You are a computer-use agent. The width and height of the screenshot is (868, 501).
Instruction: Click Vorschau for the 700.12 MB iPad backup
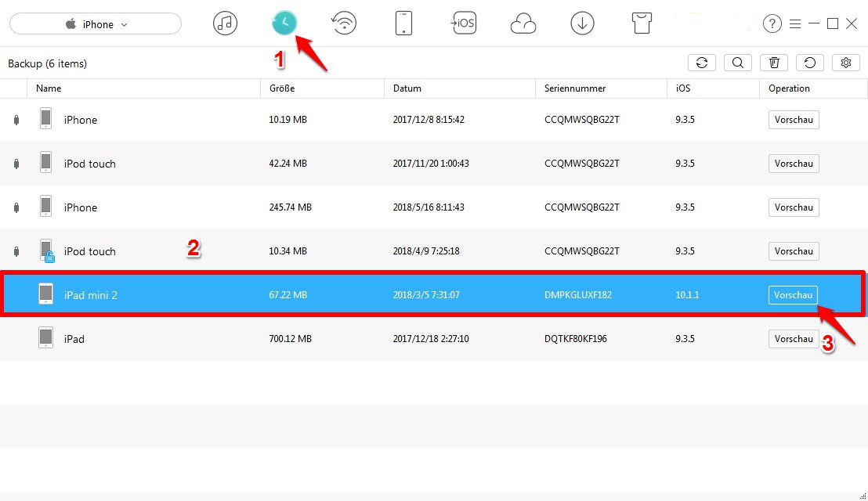794,338
